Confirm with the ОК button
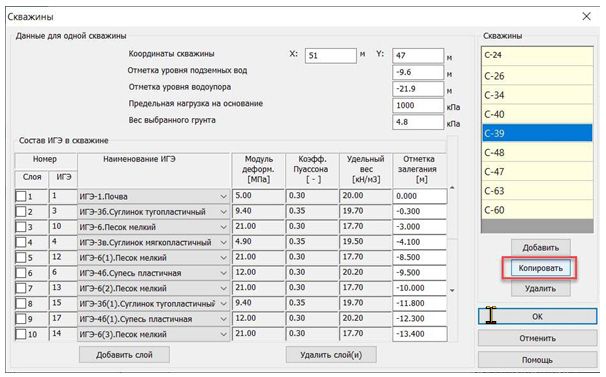This screenshot has height=377, width=606. point(537,316)
